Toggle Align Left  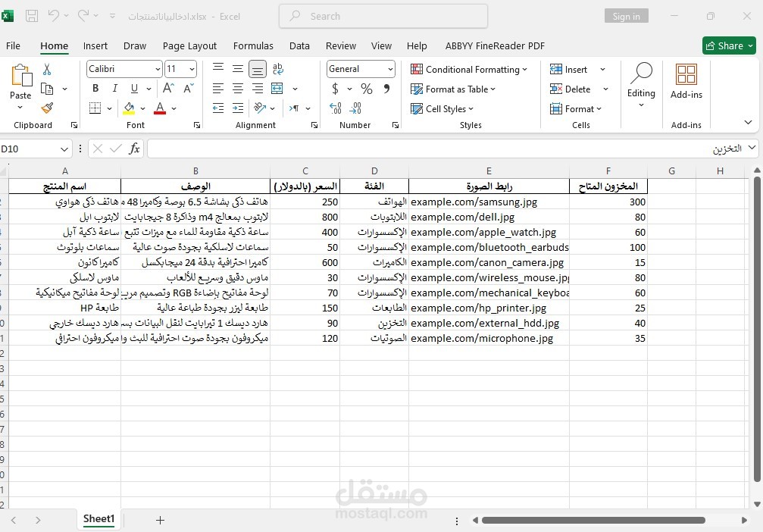218,89
